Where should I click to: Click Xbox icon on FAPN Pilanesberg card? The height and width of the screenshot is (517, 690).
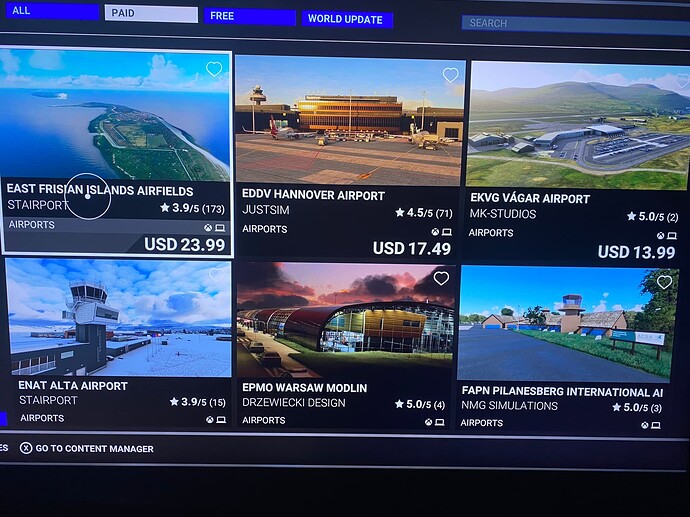pyautogui.click(x=645, y=425)
